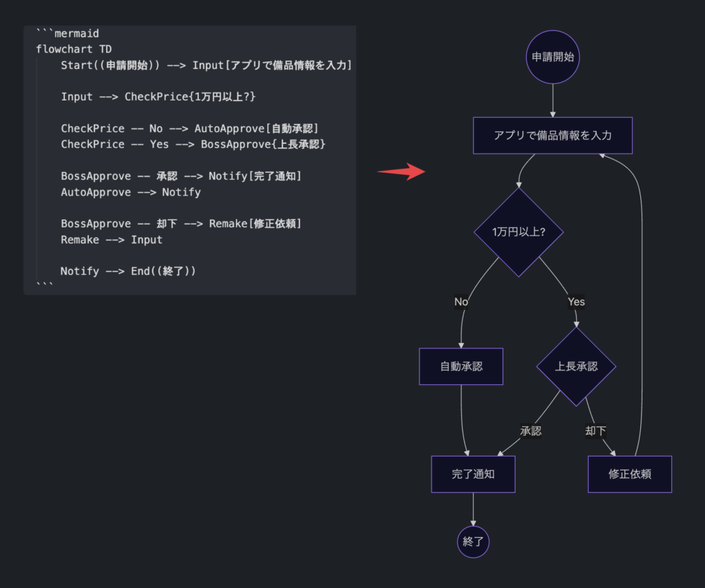Click the "Input --> CheckPrice" code line
This screenshot has height=588, width=705.
coord(158,97)
